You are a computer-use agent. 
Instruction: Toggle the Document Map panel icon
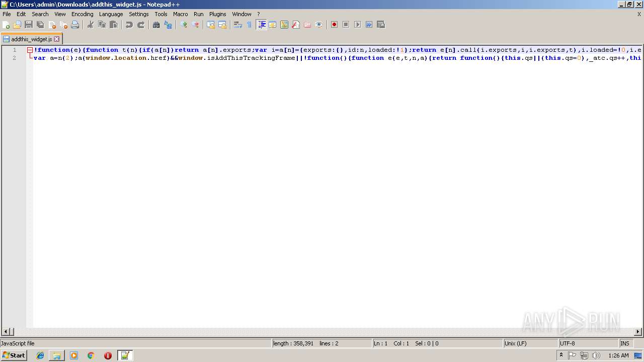point(284,25)
